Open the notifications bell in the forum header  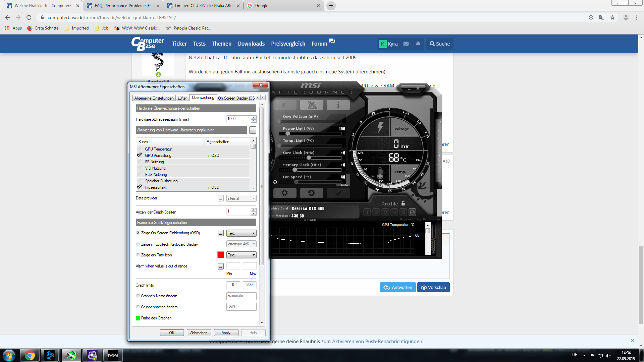418,44
